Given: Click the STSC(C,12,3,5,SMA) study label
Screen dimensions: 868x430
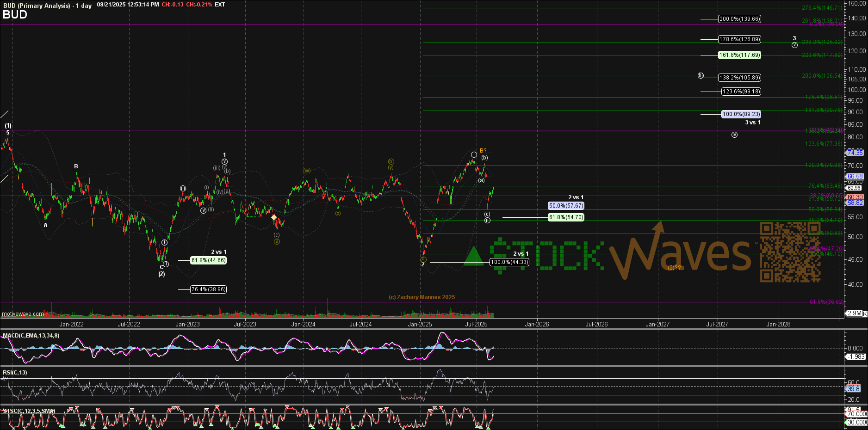Looking at the screenshot, I should 29,411.
